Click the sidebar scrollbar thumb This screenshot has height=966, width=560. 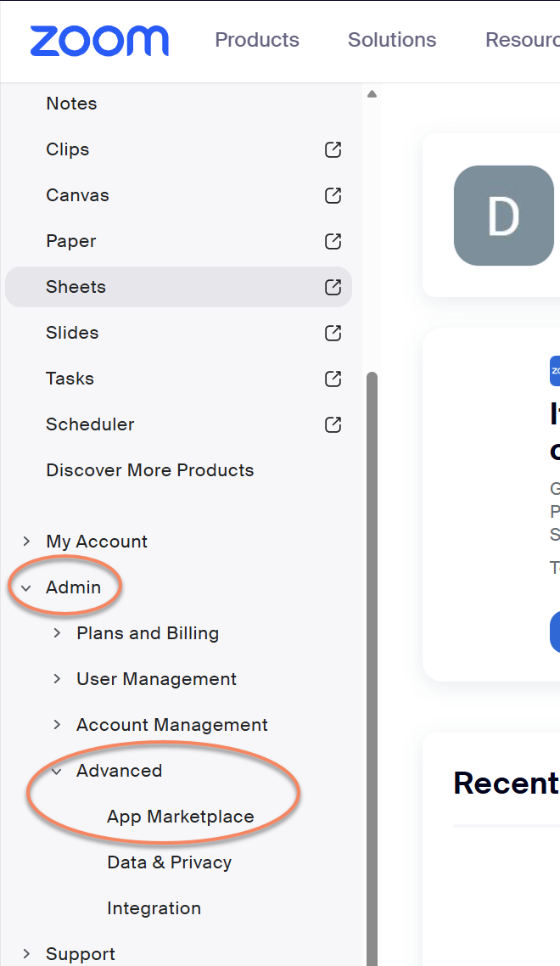click(x=372, y=668)
